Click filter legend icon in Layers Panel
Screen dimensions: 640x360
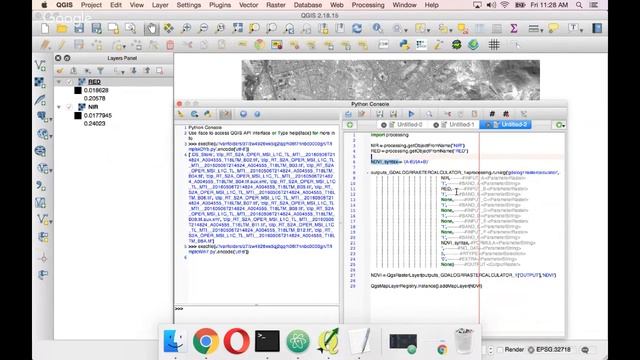coord(100,71)
